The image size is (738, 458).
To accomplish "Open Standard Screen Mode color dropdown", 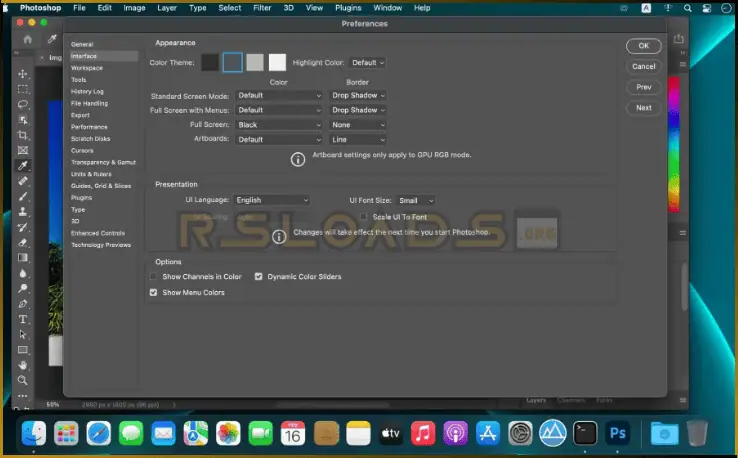I will coord(279,96).
